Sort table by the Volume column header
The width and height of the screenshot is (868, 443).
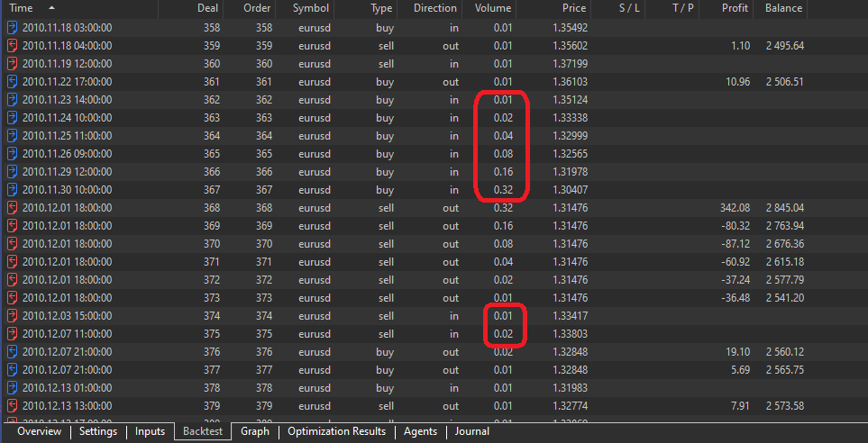[492, 8]
